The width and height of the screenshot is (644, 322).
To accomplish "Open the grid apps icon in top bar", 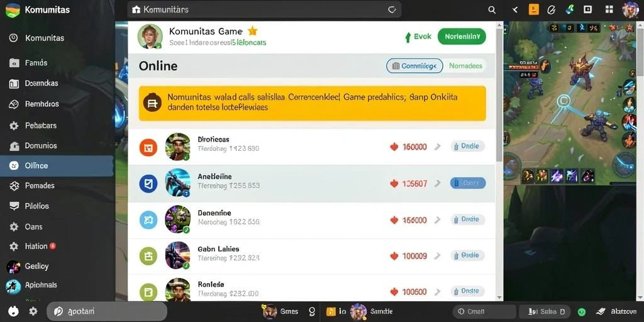I will pyautogui.click(x=609, y=10).
